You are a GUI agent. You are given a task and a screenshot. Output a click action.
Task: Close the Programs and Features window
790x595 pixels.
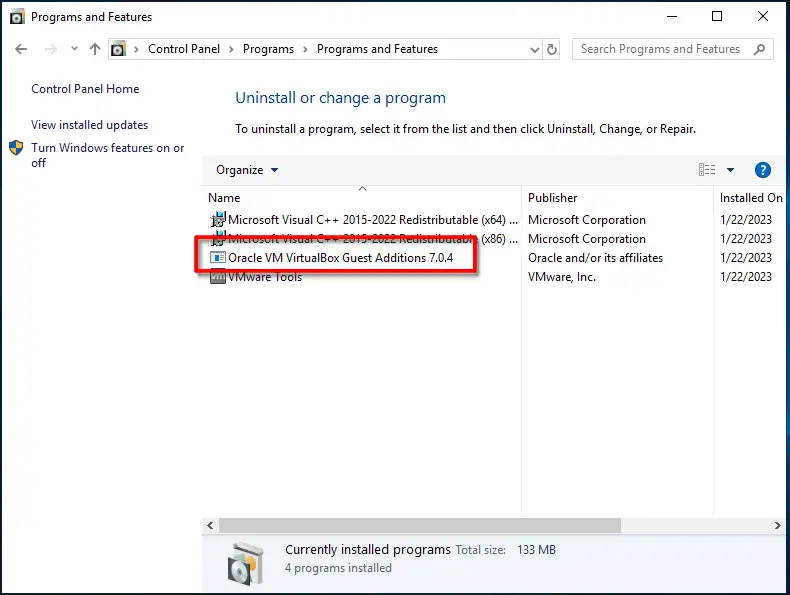[x=763, y=16]
